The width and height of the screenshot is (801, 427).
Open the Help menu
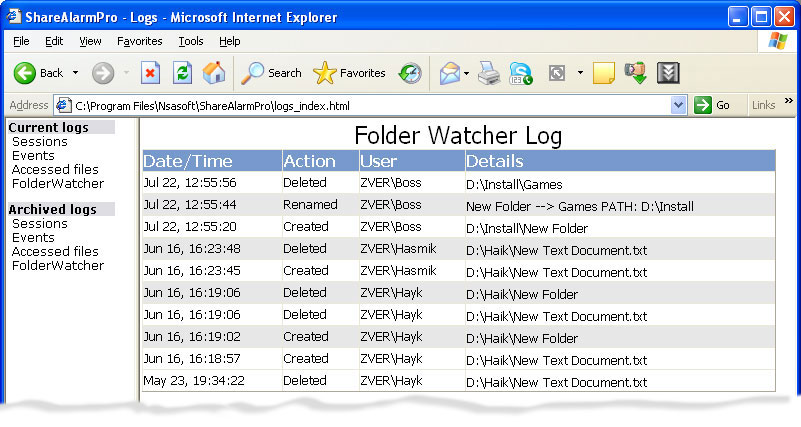pos(229,41)
